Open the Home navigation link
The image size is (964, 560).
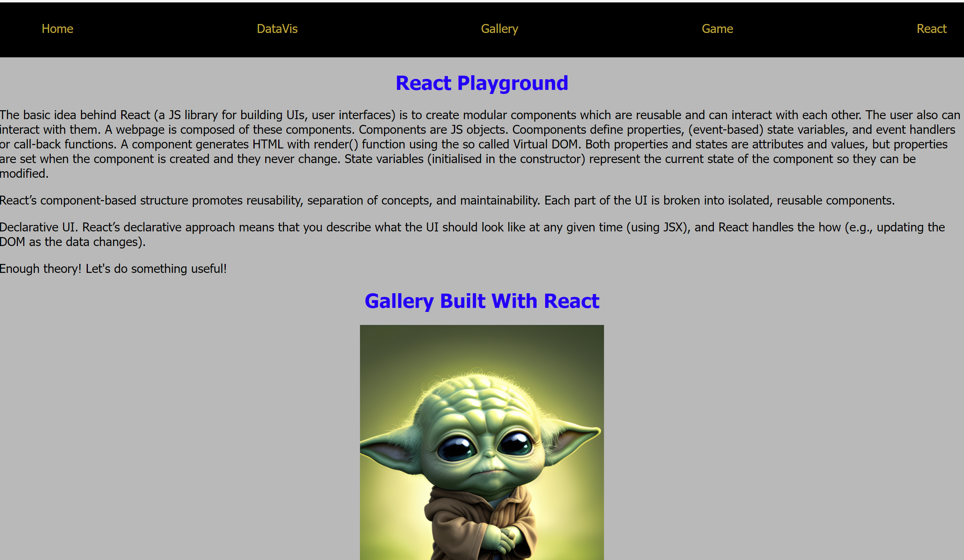(x=57, y=29)
